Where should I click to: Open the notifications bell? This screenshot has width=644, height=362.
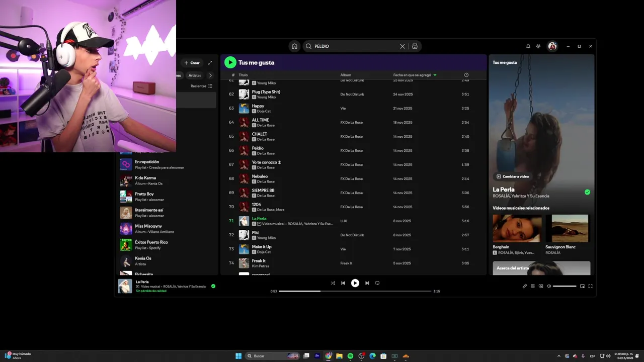[528, 46]
